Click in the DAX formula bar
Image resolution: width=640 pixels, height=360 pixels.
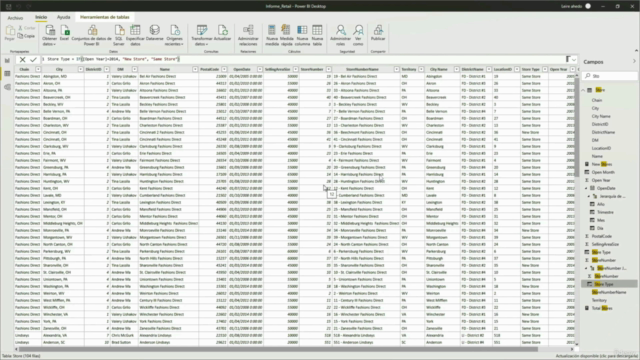[302, 60]
